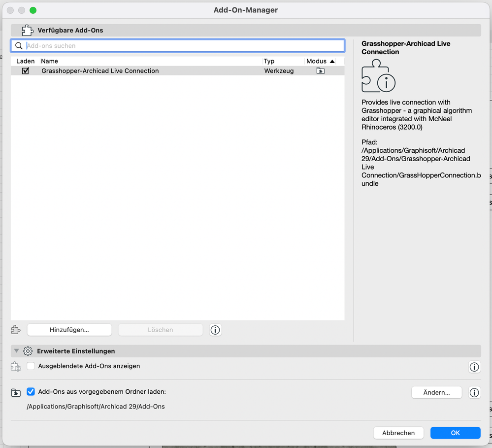Collapse the Erweiterte Einstellungen section
This screenshot has width=492, height=448.
tap(17, 351)
